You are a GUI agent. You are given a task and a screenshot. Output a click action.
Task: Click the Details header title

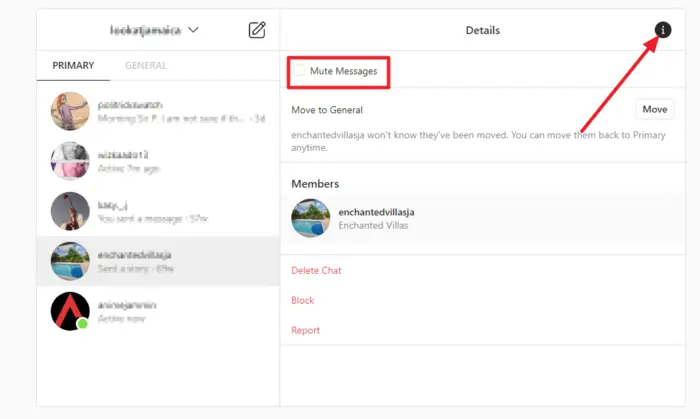[483, 30]
